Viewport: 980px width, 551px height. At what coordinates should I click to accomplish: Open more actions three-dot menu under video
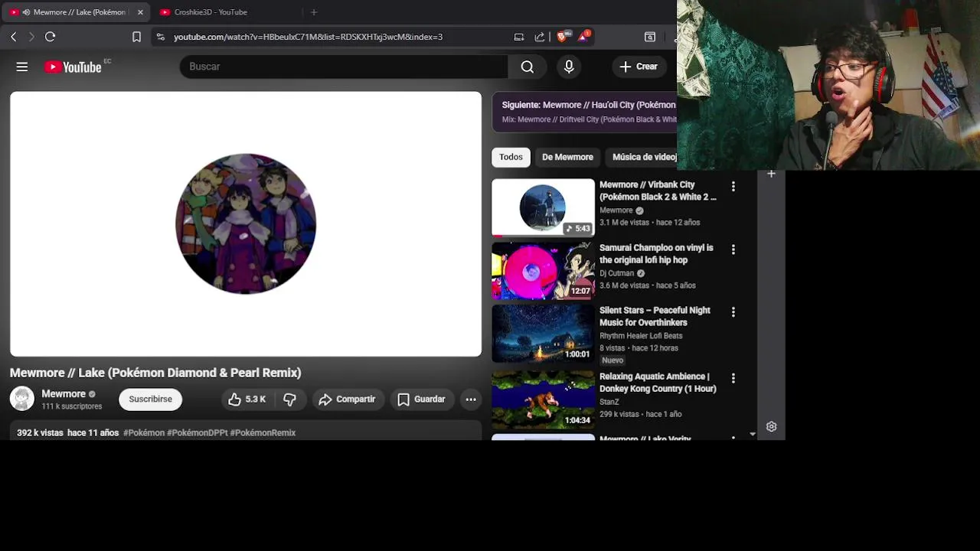click(471, 399)
